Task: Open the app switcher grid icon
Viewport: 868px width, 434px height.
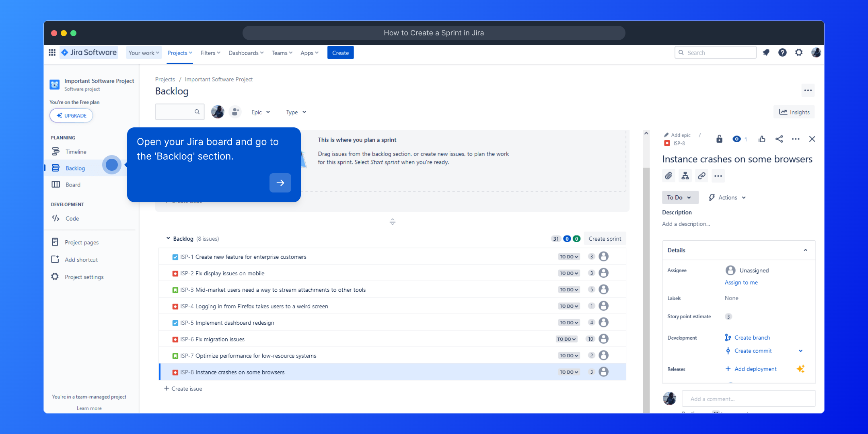Action: pyautogui.click(x=52, y=53)
